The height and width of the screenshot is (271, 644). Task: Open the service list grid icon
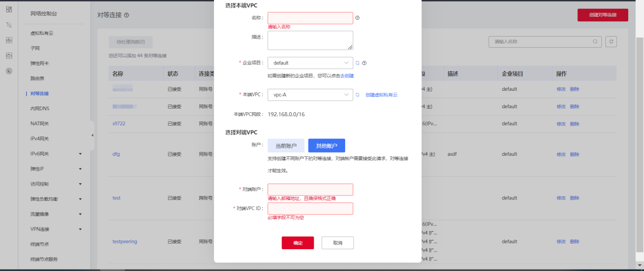9,9
